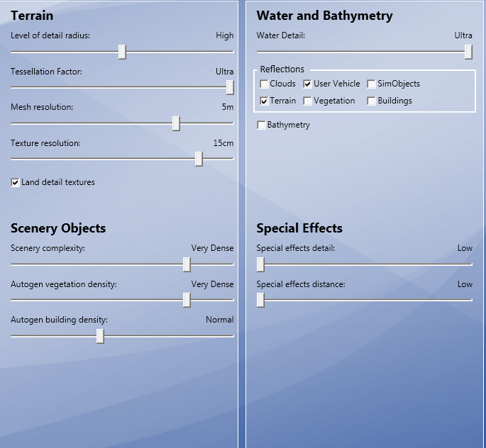Click the Special effects distance slider thumb
This screenshot has width=486, height=448.
[260, 301]
